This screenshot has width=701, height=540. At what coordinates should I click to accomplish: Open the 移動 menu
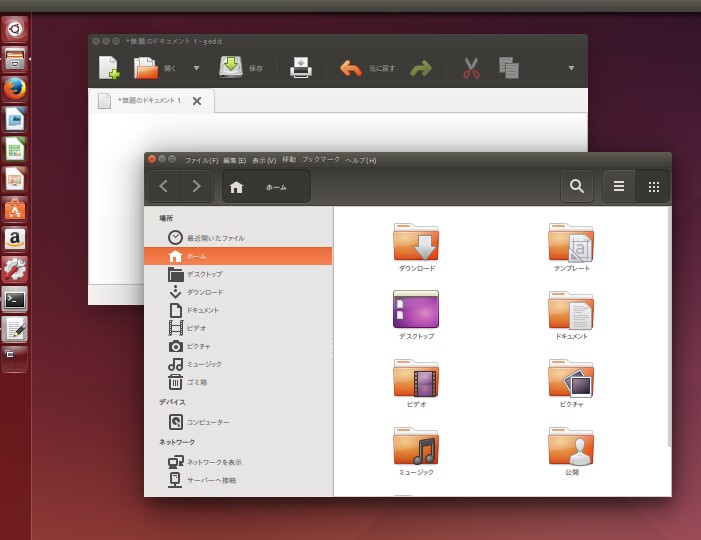[x=289, y=160]
